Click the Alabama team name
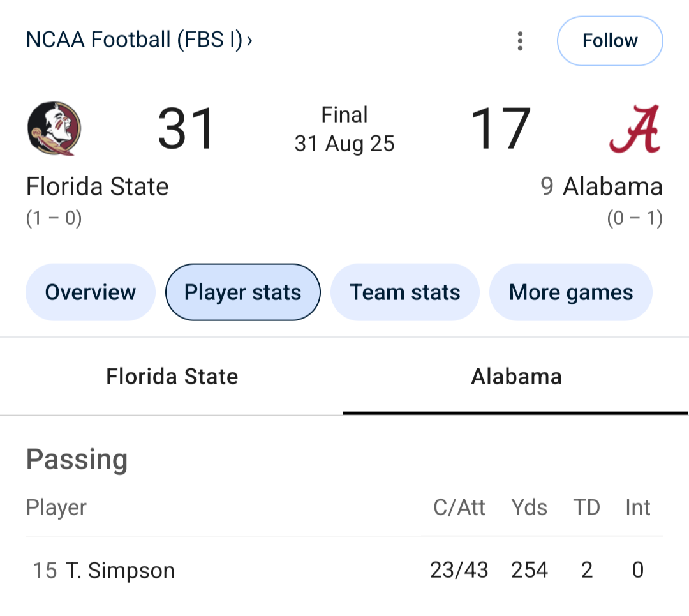 tap(612, 187)
